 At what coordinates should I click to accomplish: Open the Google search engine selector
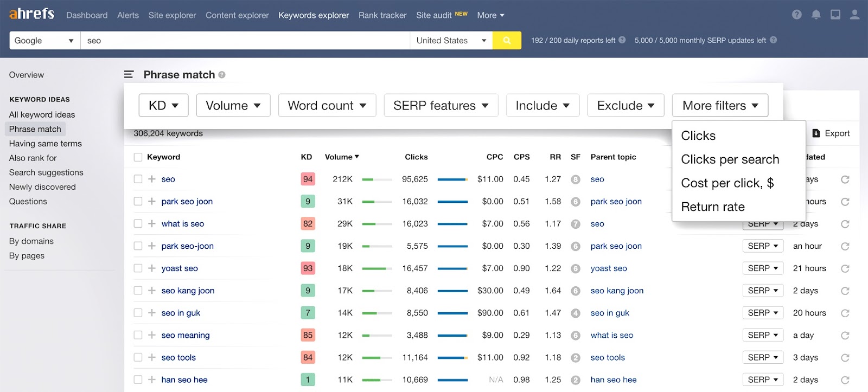45,40
